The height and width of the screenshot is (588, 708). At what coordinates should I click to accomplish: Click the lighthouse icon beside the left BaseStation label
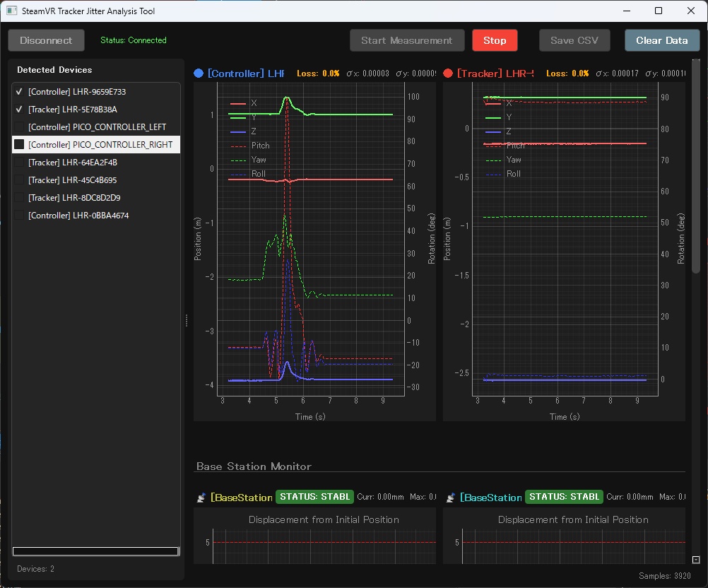tap(201, 497)
